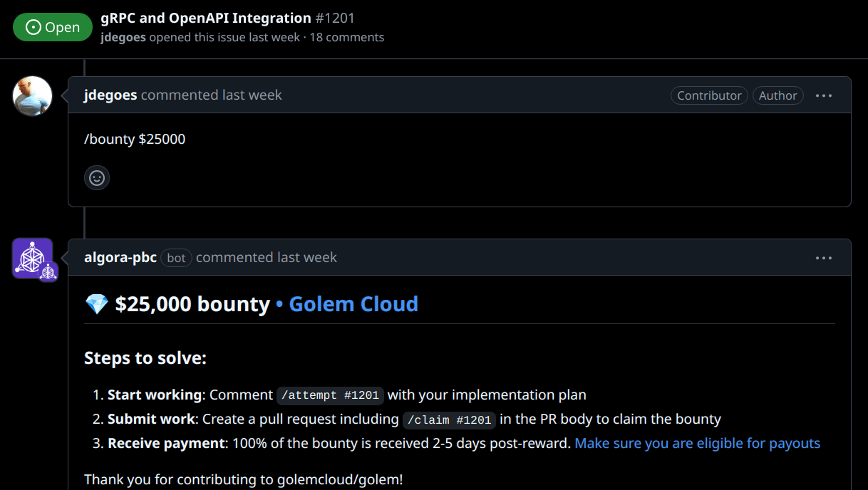This screenshot has height=490, width=868.
Task: Click the algora-pbc bot avatar icon
Action: point(33,258)
